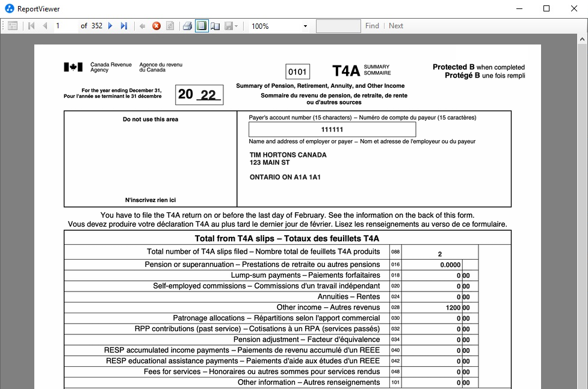Viewport: 588px width, 389px height.
Task: Go to the previous page
Action: [44, 25]
